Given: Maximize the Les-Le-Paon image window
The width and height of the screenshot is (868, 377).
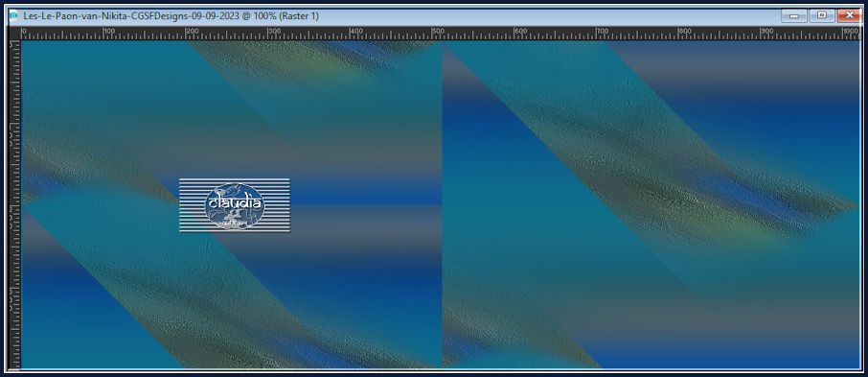Looking at the screenshot, I should (x=821, y=15).
